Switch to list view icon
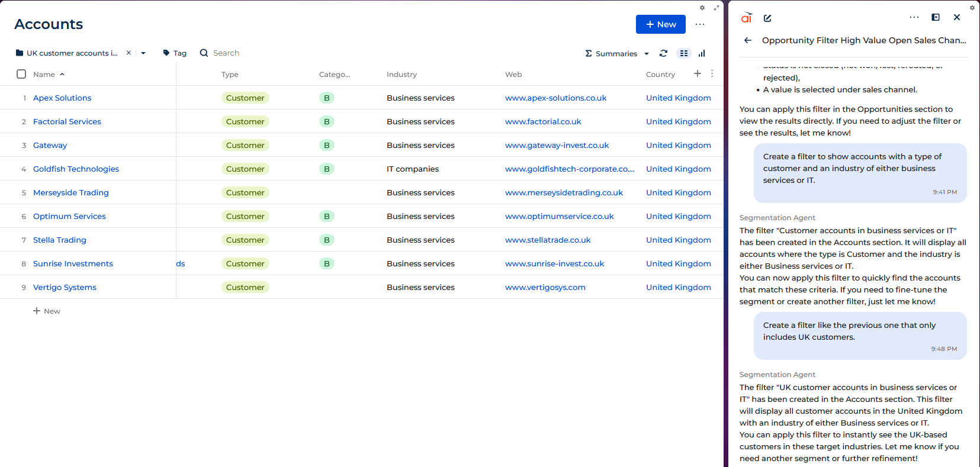Screen dimensions: 980x467 [x=684, y=53]
